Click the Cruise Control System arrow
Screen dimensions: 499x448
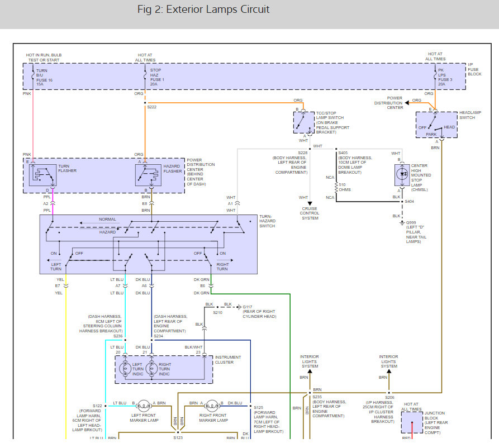point(310,203)
